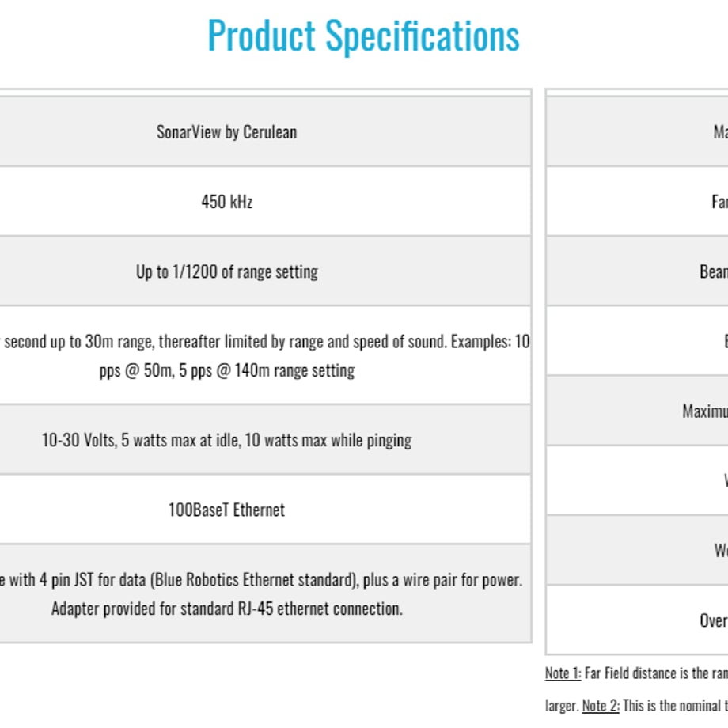Viewport: 728px width, 728px height.
Task: Click the RJ-45 ethernet adapter line
Action: pos(226,609)
